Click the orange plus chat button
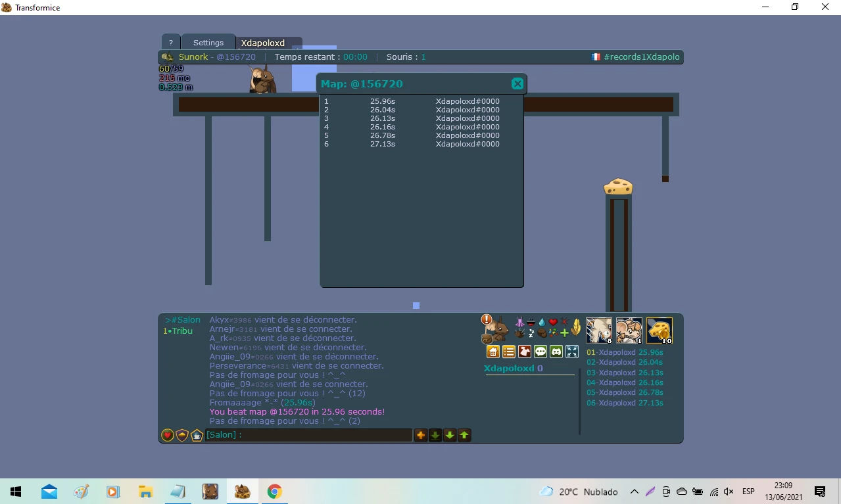The width and height of the screenshot is (841, 504). coord(421,435)
